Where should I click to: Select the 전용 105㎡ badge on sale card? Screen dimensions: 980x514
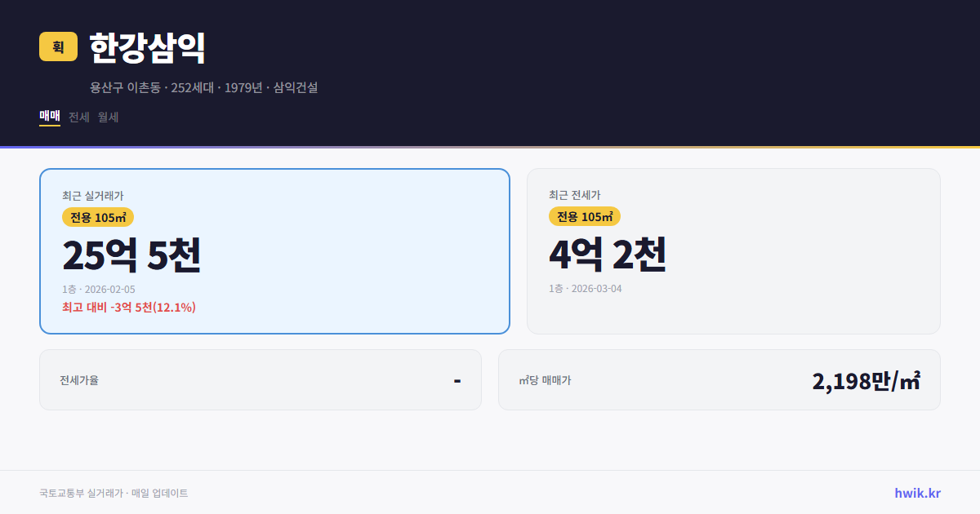tap(97, 217)
